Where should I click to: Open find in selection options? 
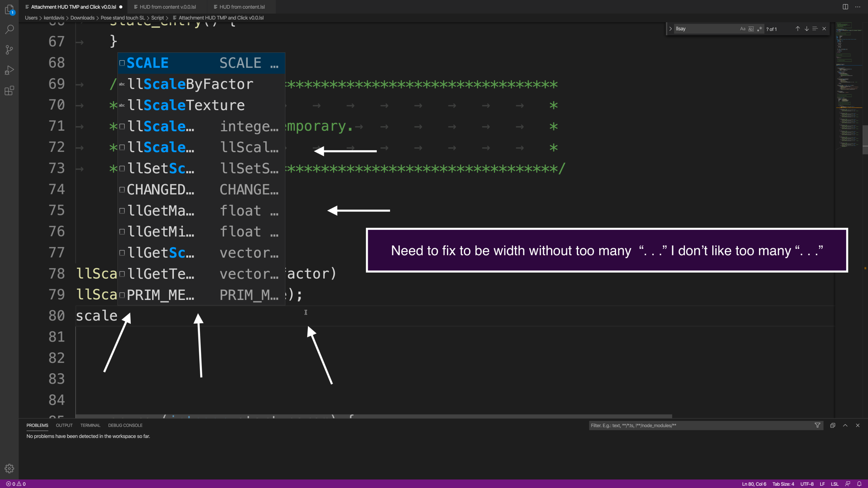815,29
